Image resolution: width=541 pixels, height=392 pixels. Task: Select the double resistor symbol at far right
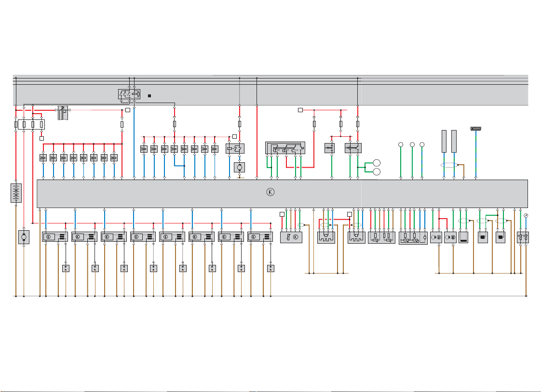tap(523, 237)
